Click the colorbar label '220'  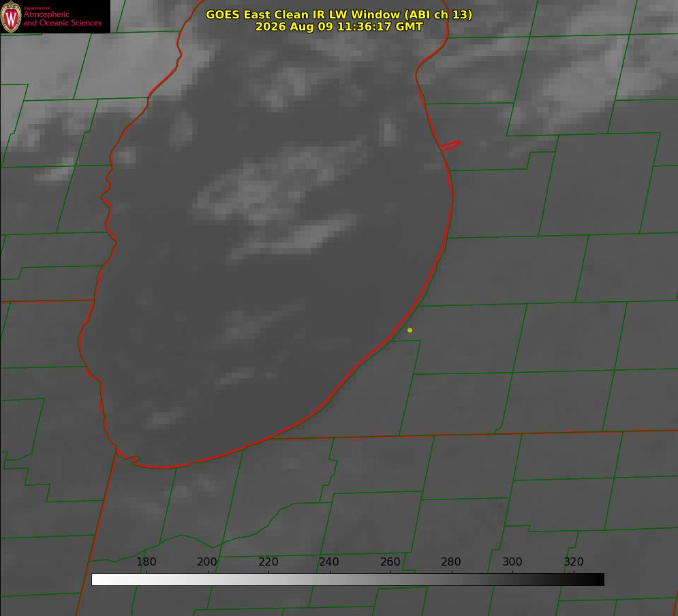[268, 561]
